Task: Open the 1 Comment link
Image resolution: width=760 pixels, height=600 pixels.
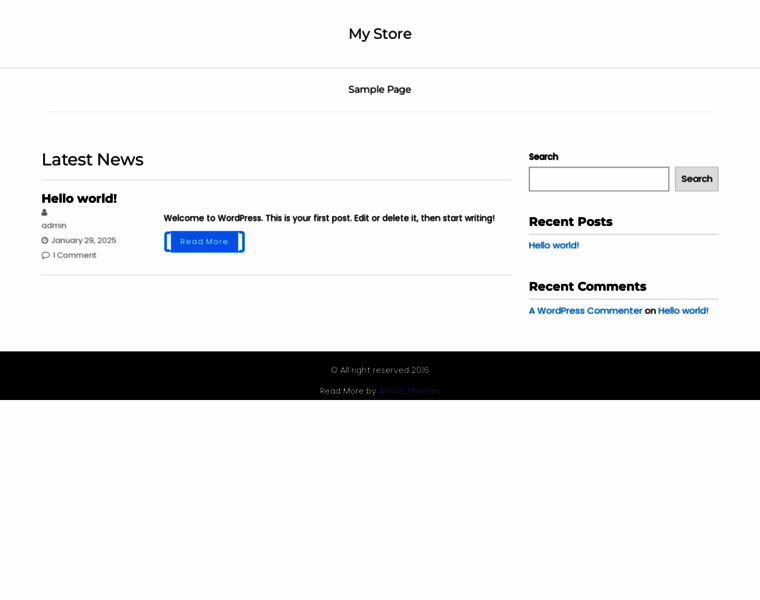Action: pyautogui.click(x=74, y=255)
